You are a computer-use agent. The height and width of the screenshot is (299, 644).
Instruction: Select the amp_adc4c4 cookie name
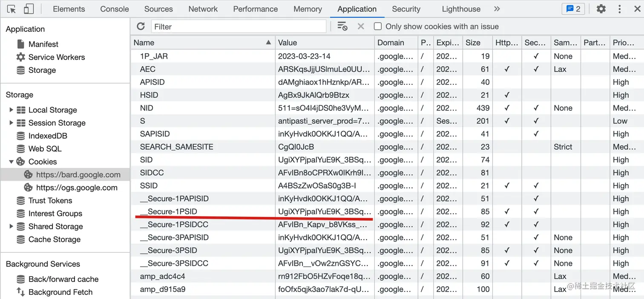(x=163, y=276)
